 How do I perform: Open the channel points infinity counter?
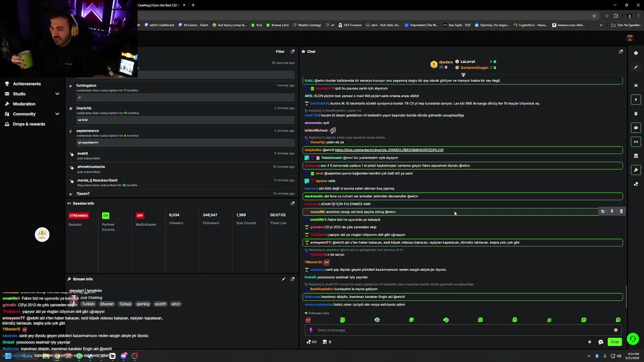tap(311, 342)
